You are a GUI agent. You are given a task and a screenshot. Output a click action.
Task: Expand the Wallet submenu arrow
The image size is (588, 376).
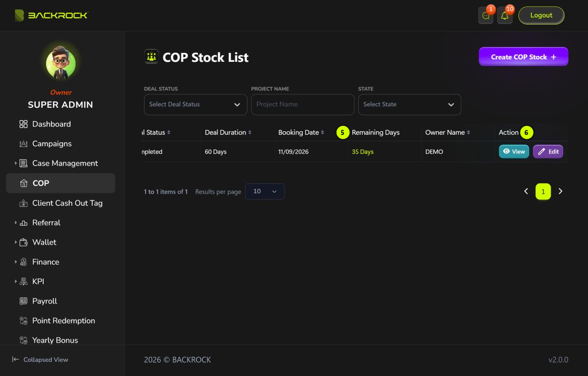(x=16, y=242)
